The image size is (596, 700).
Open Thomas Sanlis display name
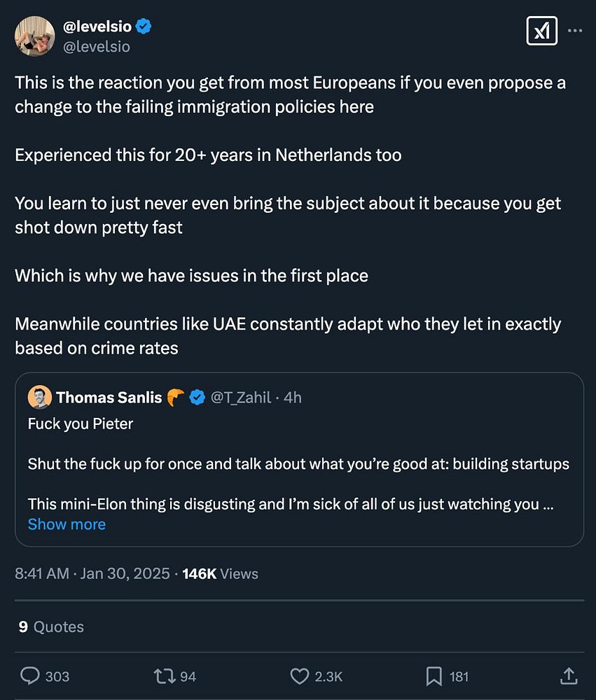coord(109,398)
